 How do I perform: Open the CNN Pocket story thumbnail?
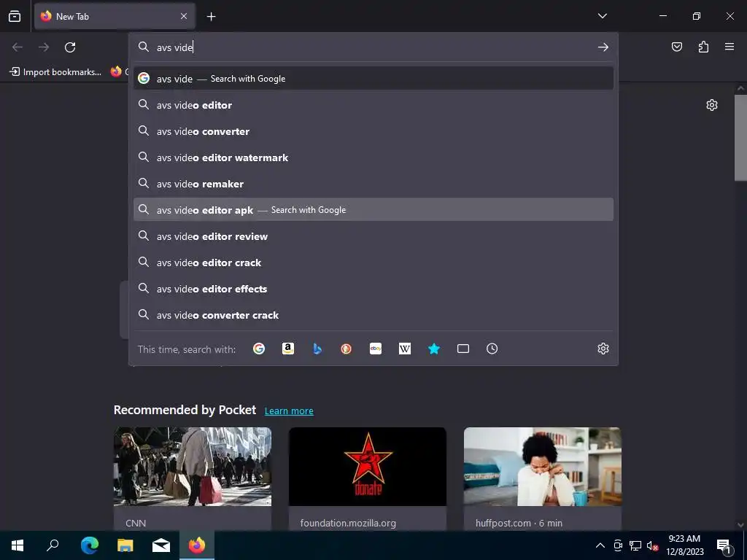[193, 466]
